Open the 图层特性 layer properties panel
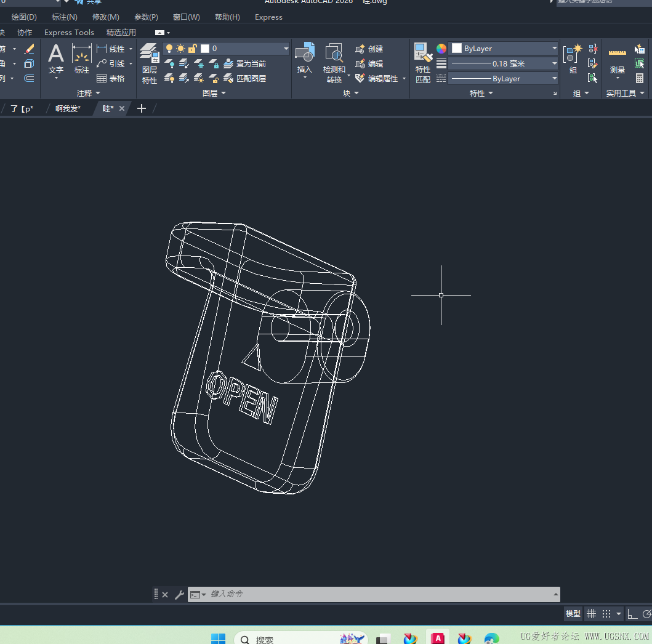The width and height of the screenshot is (652, 644). click(150, 62)
